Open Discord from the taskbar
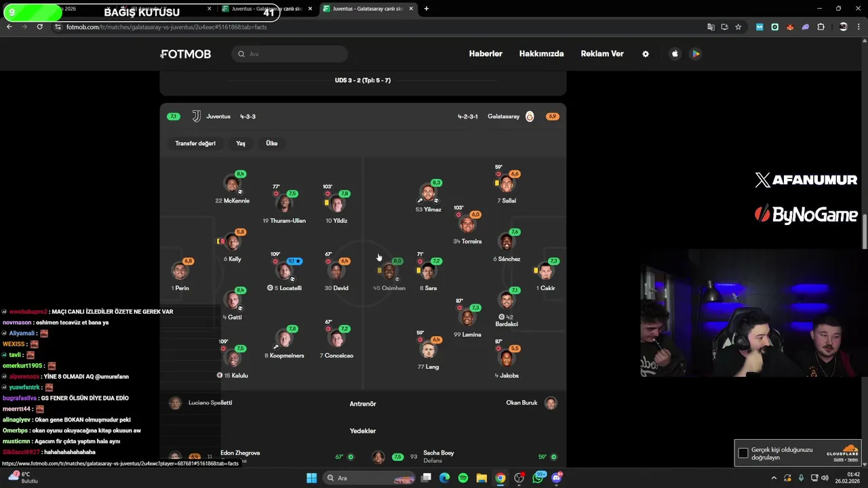Viewport: 868px width, 488px height. coord(557,478)
